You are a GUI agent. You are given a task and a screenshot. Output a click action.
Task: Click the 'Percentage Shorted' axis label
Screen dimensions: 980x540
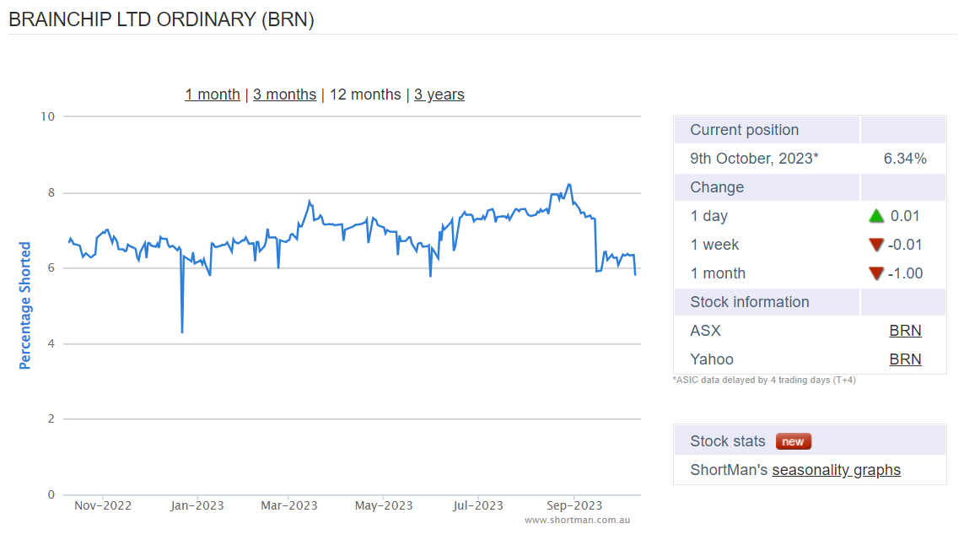[25, 305]
